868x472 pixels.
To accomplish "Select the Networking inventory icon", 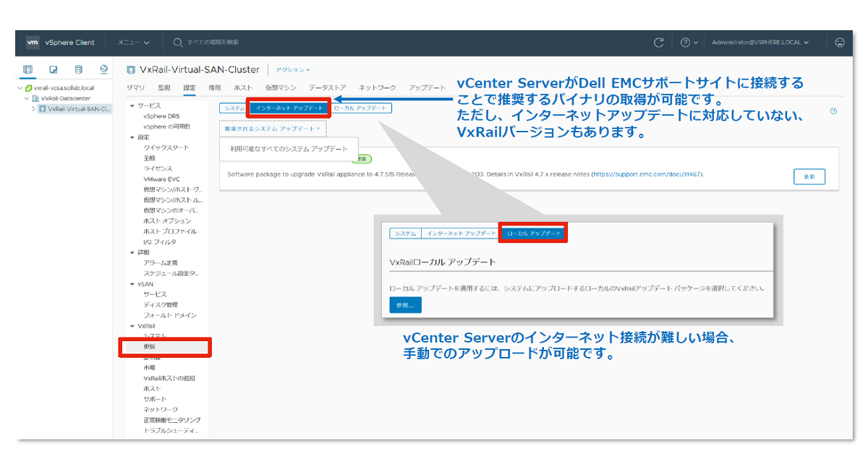I will pos(103,69).
